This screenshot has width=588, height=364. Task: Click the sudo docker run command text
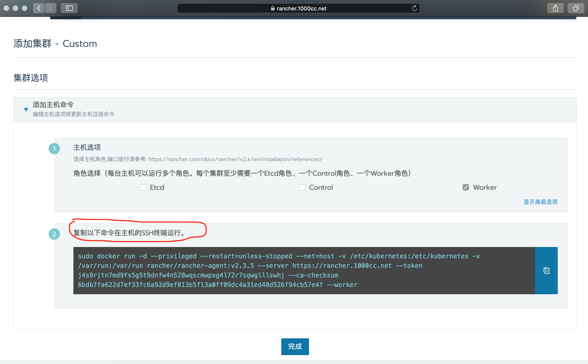(x=279, y=270)
